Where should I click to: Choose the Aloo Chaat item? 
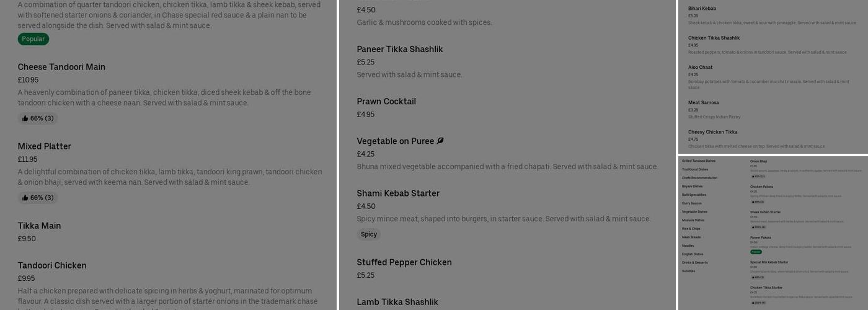[x=700, y=68]
